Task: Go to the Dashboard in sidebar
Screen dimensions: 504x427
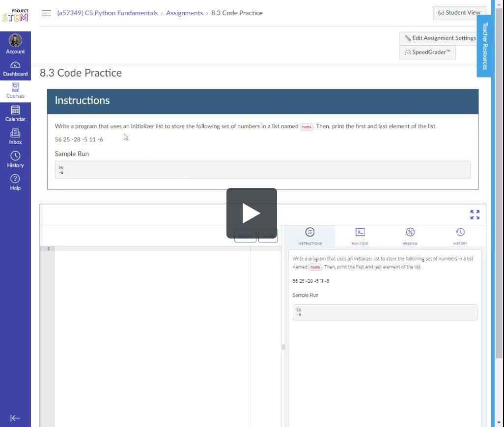Action: click(x=15, y=69)
